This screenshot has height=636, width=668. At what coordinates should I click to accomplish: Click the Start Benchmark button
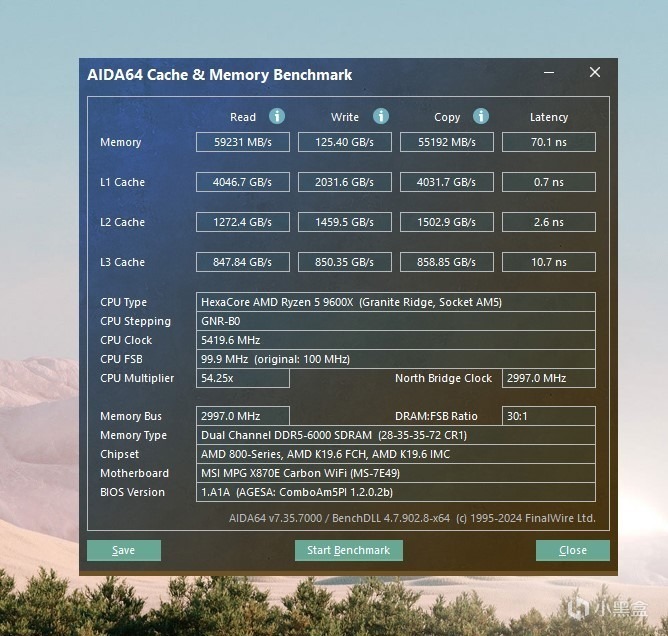point(348,550)
